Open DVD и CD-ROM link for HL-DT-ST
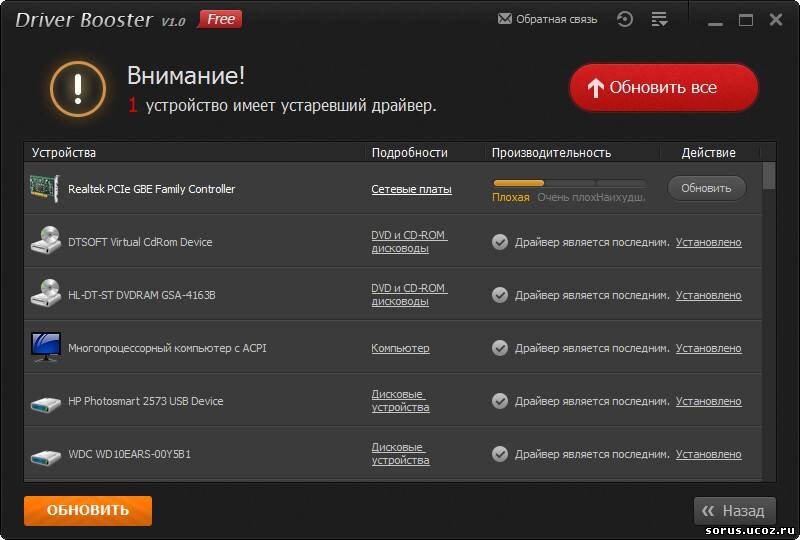 pyautogui.click(x=409, y=295)
